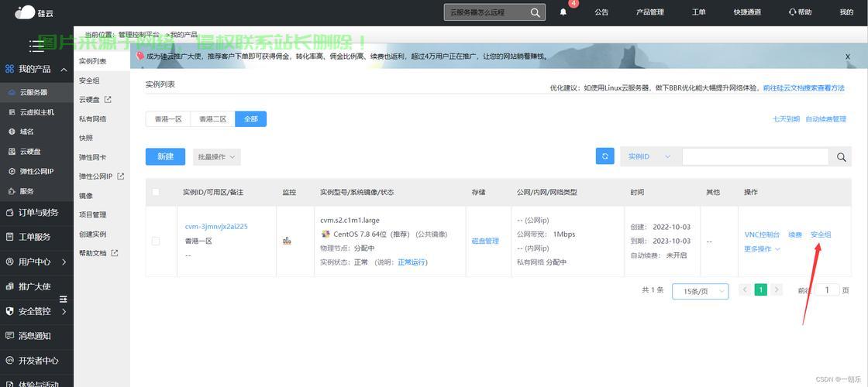Open instance cvm-3jmnvjx2ai225 link
Viewport: 868px width, 387px height.
(x=216, y=227)
